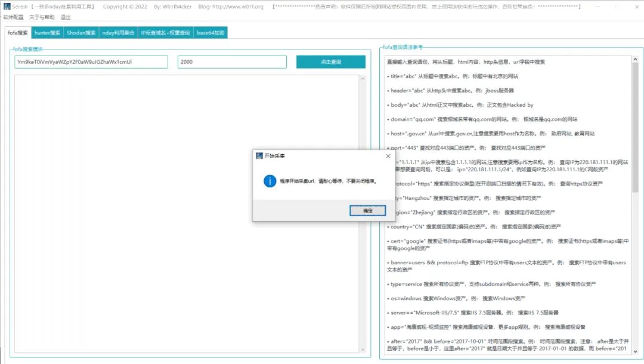Click the blue info icon in dialog
The height and width of the screenshot is (364, 644).
(270, 181)
